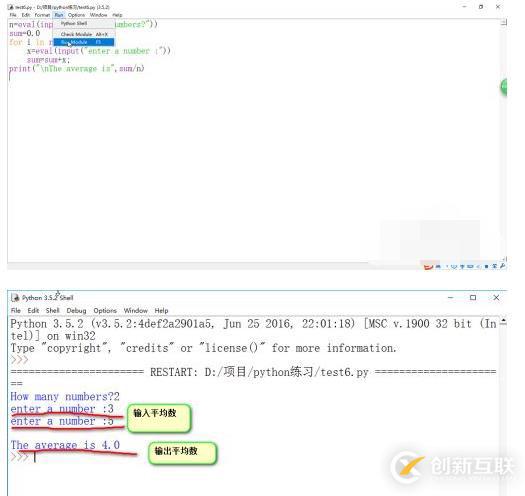The width and height of the screenshot is (525, 496).
Task: Click the Python 3.5.2 Shell title icon
Action: point(15,298)
